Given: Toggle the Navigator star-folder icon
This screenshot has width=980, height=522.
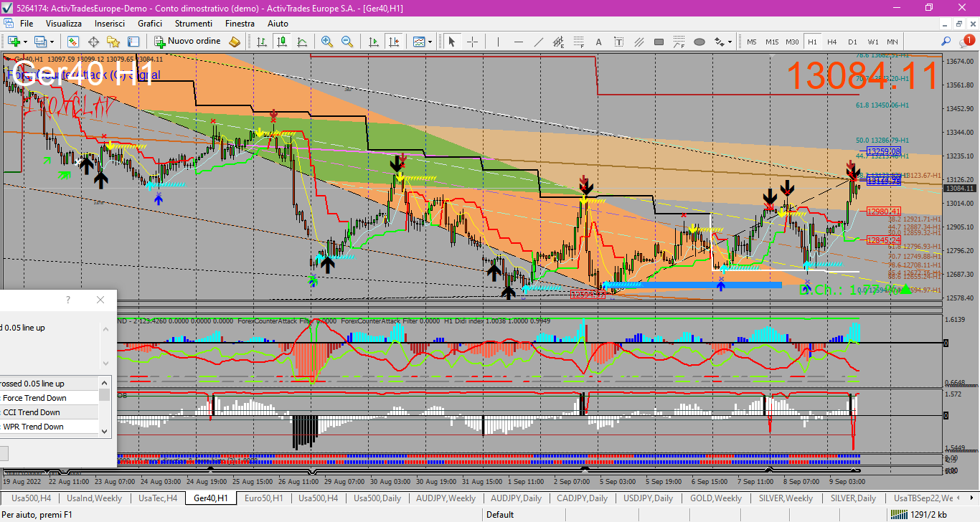Looking at the screenshot, I should [x=113, y=42].
